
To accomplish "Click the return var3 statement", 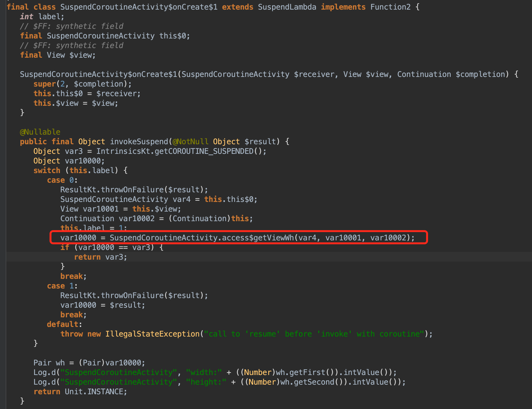I will [x=100, y=257].
